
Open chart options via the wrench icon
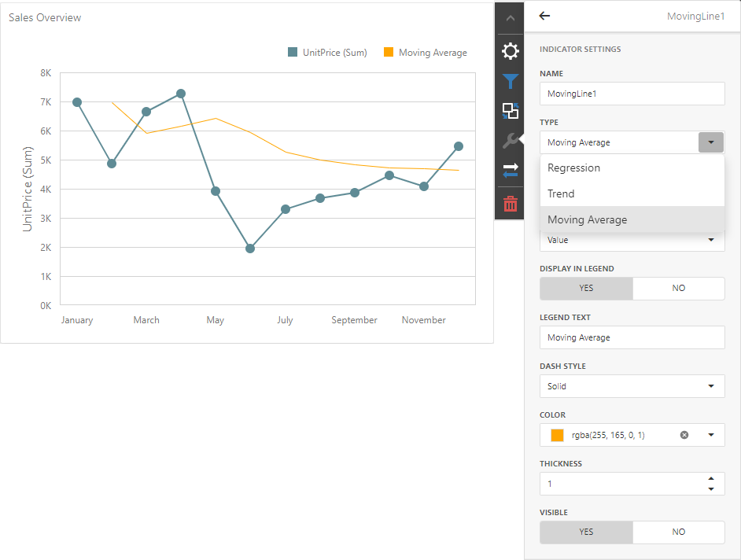click(x=511, y=142)
